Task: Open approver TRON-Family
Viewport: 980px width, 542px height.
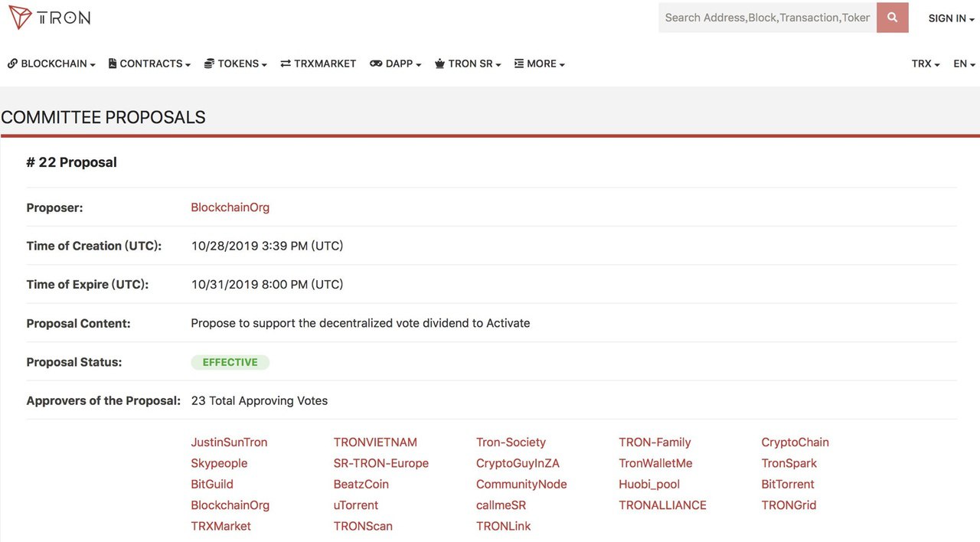Action: point(655,442)
